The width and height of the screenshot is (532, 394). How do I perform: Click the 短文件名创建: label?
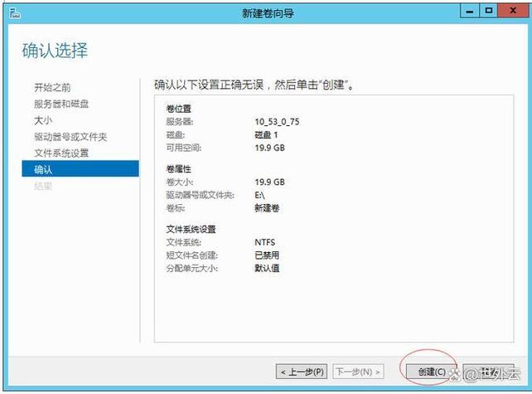pos(191,255)
